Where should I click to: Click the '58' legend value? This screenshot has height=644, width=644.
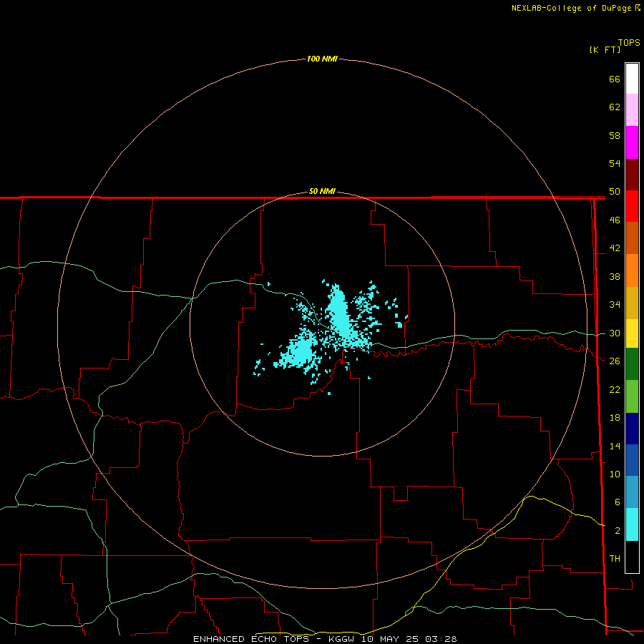click(615, 135)
